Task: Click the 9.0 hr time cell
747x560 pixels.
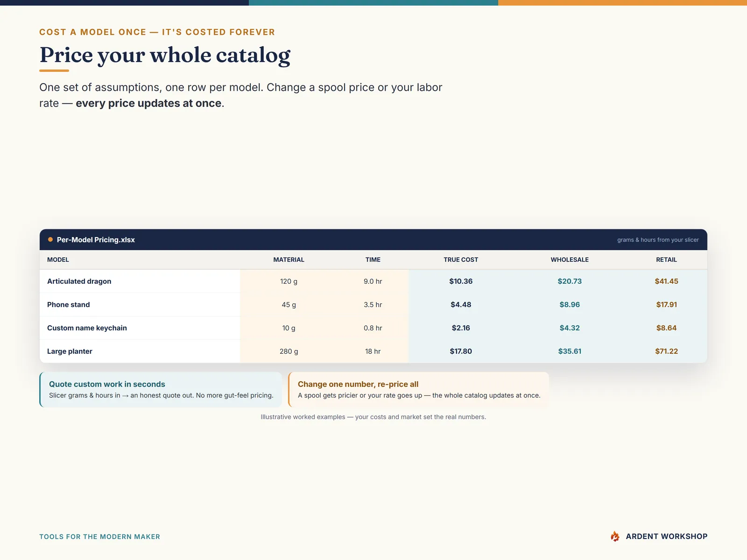Action: 373,281
